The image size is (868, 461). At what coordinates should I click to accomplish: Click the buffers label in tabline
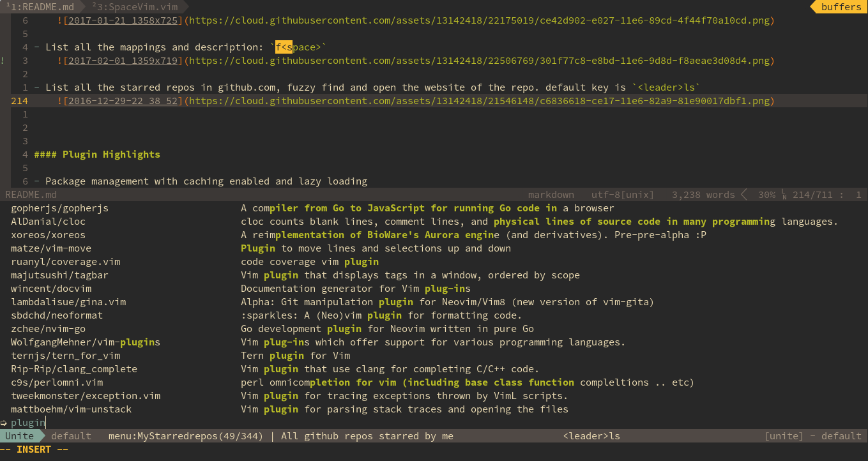coord(841,7)
